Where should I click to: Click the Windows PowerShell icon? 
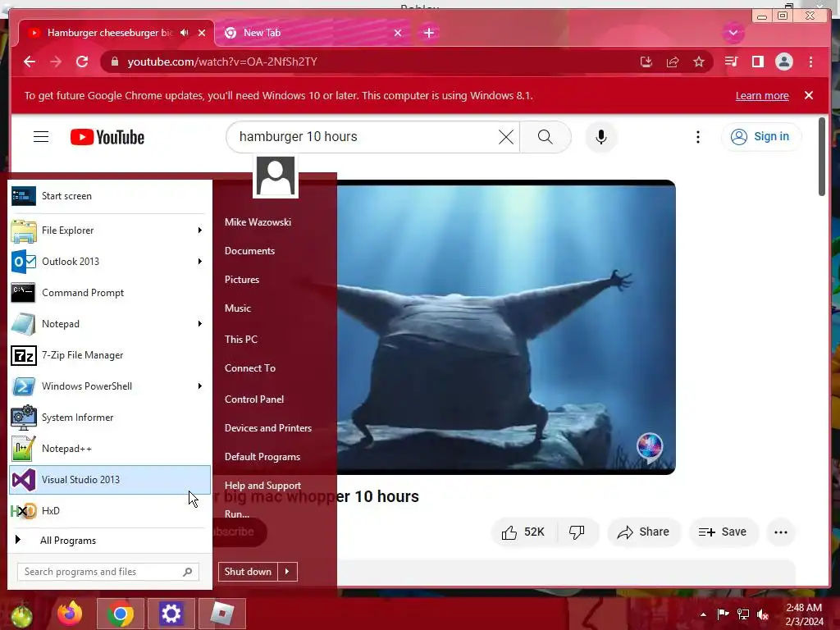click(x=24, y=386)
